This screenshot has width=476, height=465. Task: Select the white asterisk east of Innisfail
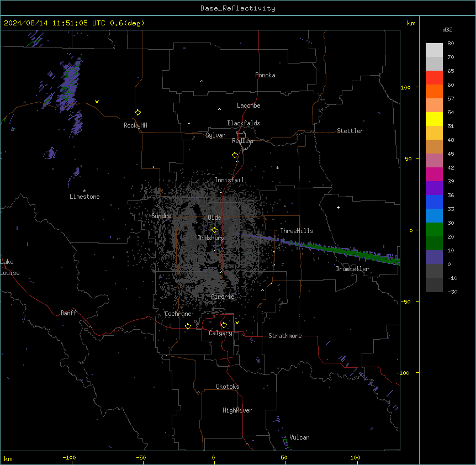pyautogui.click(x=277, y=167)
